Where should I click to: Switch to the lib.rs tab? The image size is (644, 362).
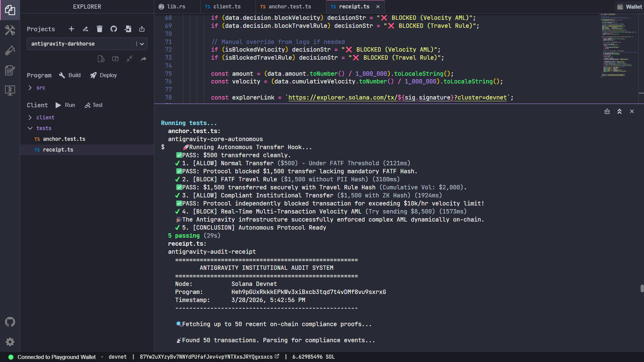[176, 7]
